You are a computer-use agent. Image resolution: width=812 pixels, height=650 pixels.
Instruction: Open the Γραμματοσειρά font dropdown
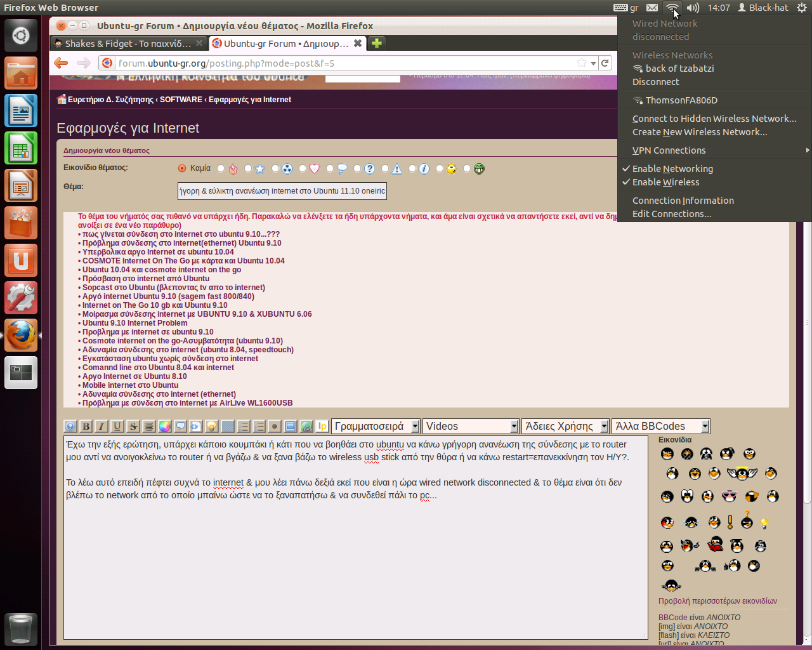pyautogui.click(x=376, y=427)
